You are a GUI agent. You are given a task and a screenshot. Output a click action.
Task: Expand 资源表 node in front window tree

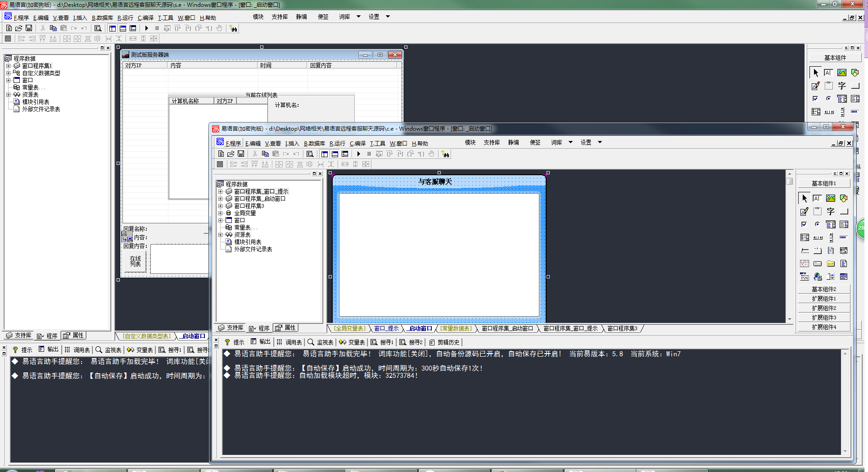(221, 235)
